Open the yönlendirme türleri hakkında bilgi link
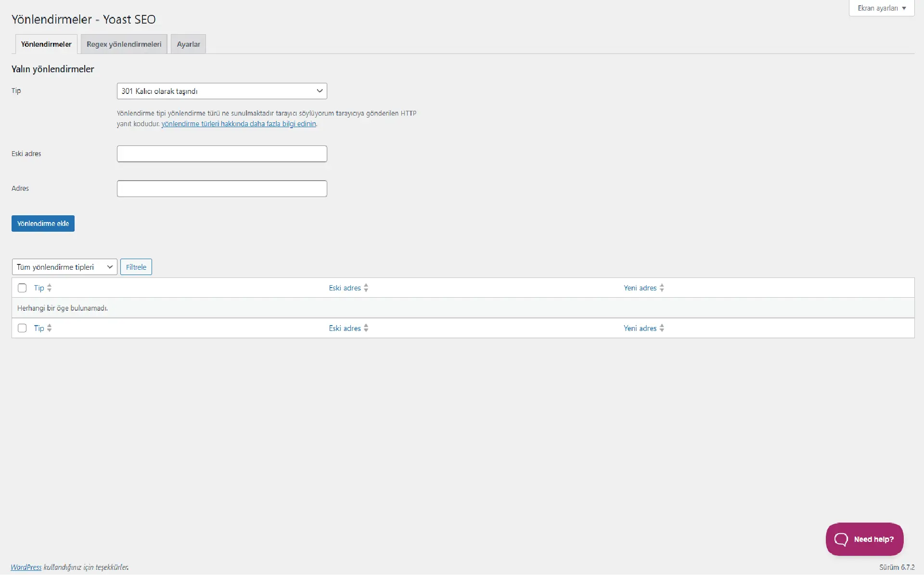924x578 pixels. tap(238, 124)
